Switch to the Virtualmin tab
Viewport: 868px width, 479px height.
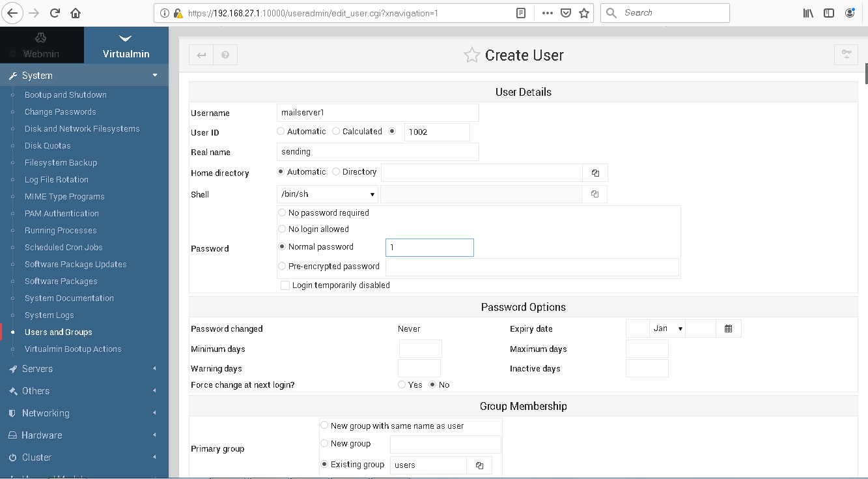click(126, 44)
